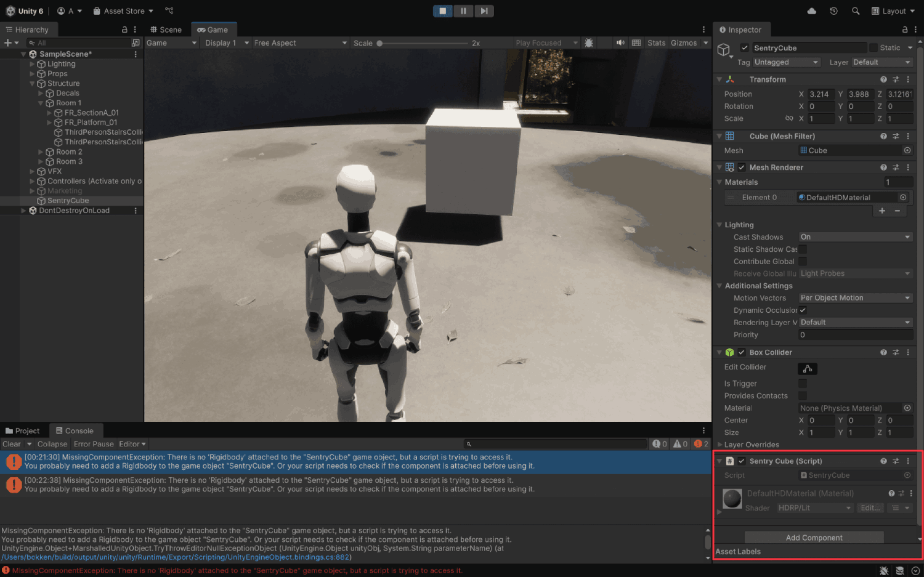
Task: Open the Cast Shadows dropdown
Action: (855, 236)
